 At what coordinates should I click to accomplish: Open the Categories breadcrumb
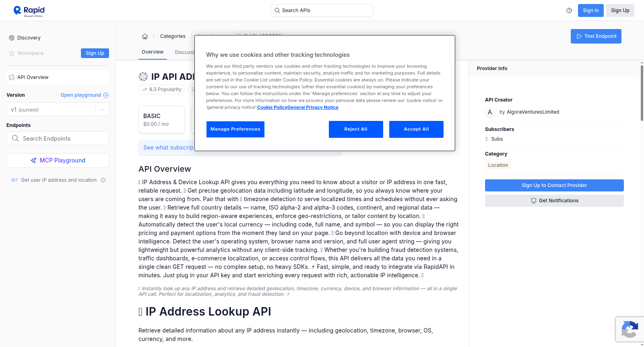[173, 36]
